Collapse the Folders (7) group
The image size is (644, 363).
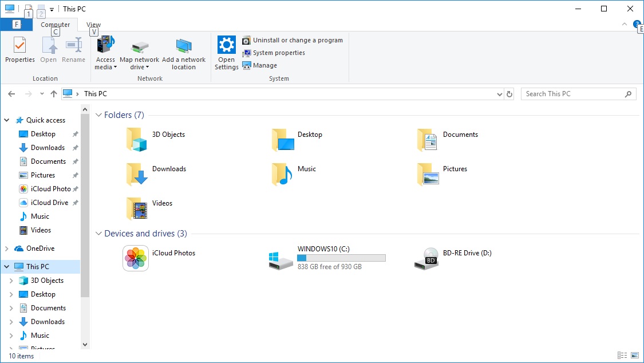(x=98, y=115)
